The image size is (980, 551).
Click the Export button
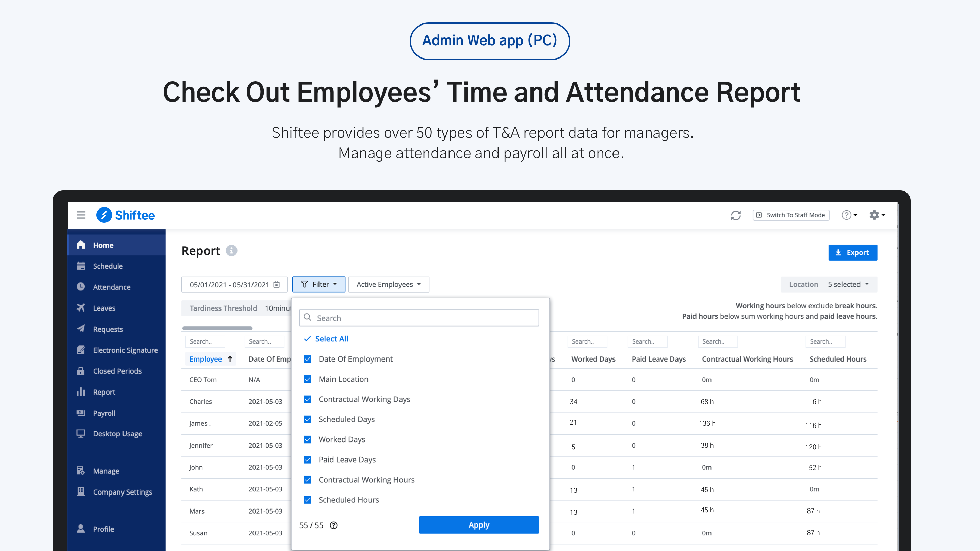click(852, 252)
